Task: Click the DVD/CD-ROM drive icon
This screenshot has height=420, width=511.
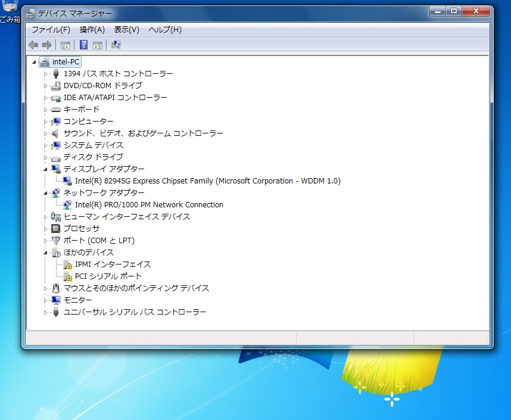Action: click(56, 86)
